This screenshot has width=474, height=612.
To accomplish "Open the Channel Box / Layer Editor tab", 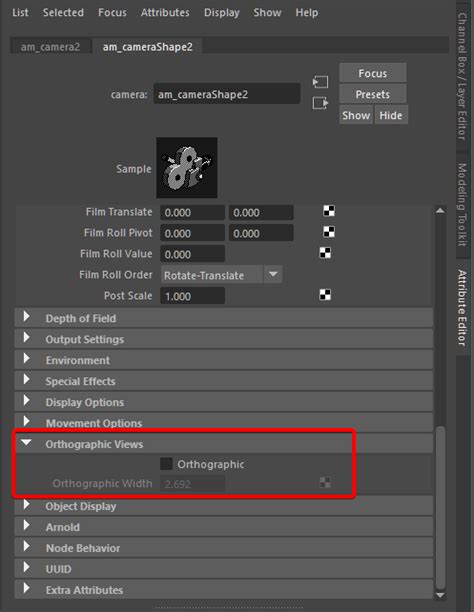I will [x=462, y=76].
